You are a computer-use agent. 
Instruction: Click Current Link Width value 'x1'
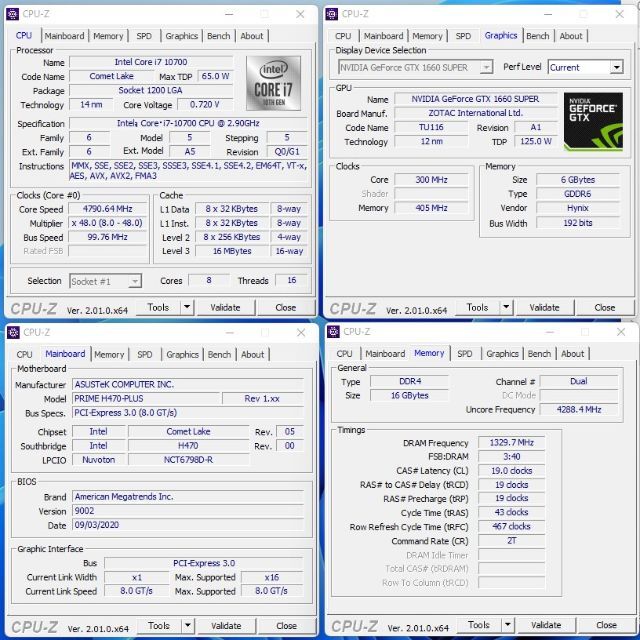point(137,578)
